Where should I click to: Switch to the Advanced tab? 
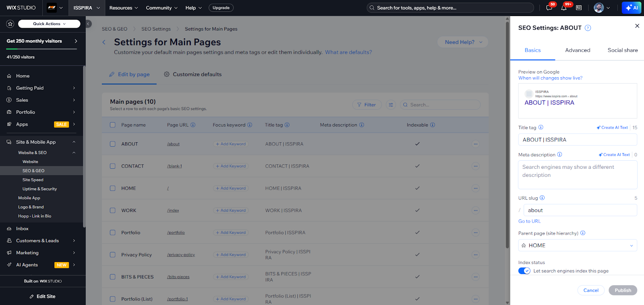pos(578,50)
